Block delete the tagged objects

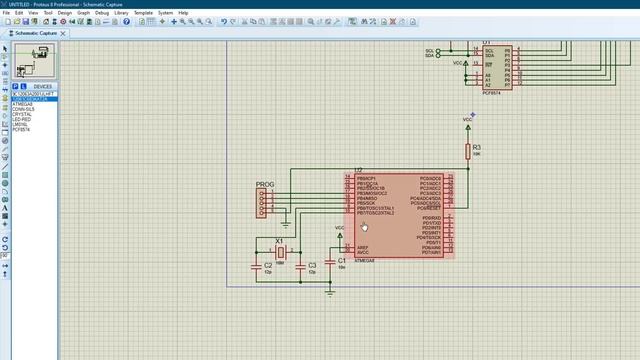tap(299, 22)
